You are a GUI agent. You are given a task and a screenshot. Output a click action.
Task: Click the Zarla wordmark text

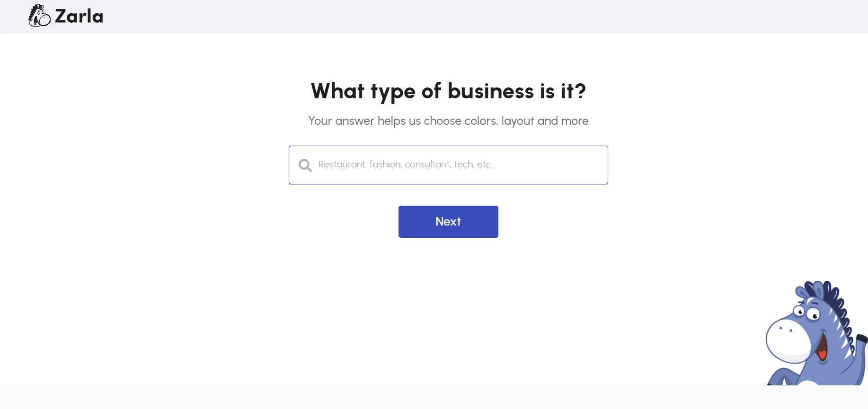tap(79, 16)
